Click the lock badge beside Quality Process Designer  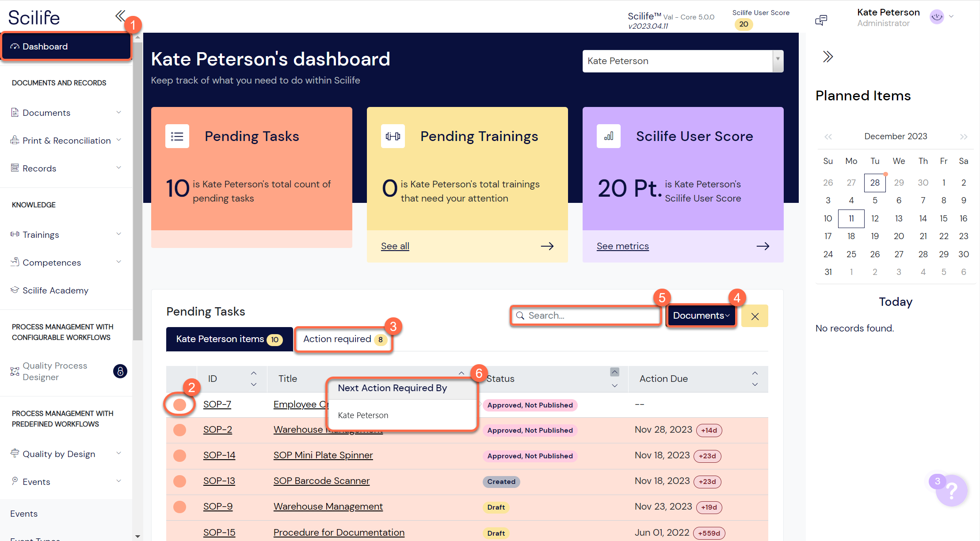pyautogui.click(x=120, y=371)
